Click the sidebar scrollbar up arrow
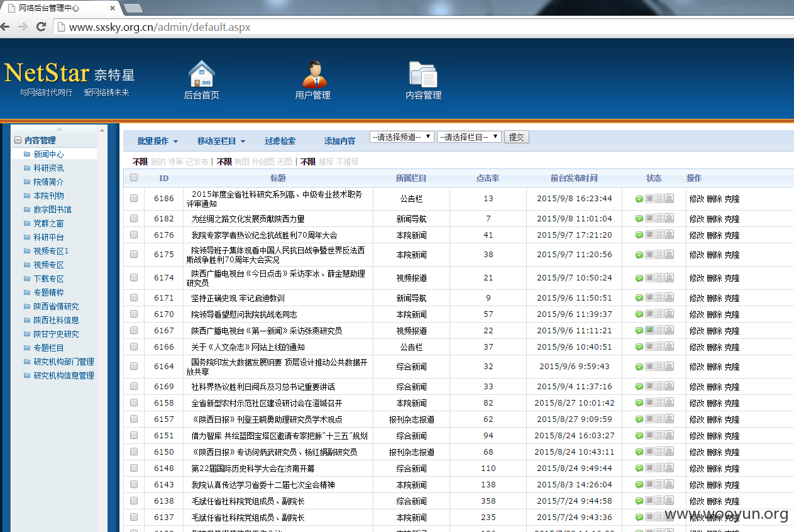Viewport: 794px width, 532px height. tap(102, 130)
